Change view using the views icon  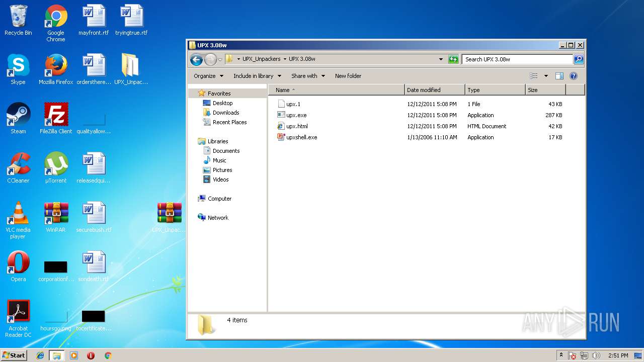(533, 76)
